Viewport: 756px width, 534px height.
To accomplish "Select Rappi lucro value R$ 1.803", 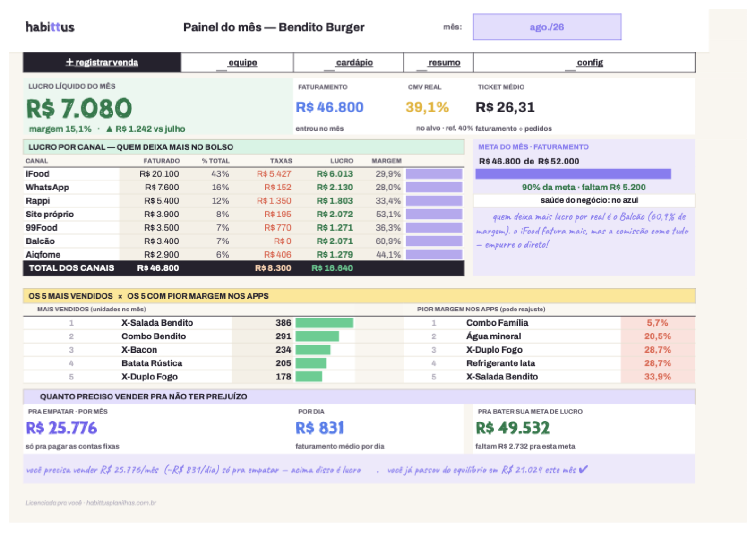I will (335, 201).
